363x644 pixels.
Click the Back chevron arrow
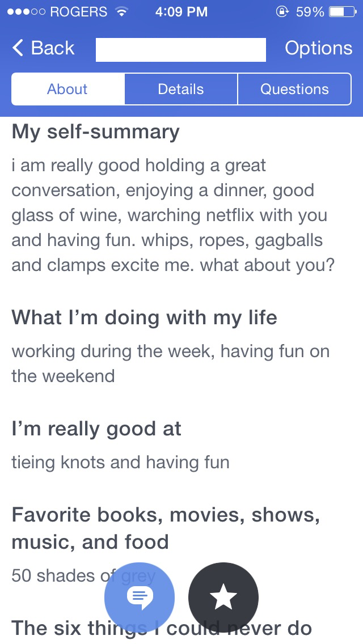pos(18,48)
